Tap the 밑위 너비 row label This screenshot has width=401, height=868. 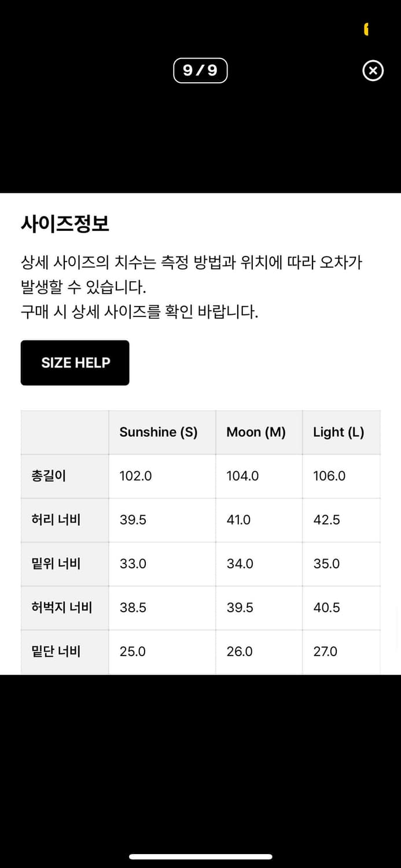pos(56,564)
